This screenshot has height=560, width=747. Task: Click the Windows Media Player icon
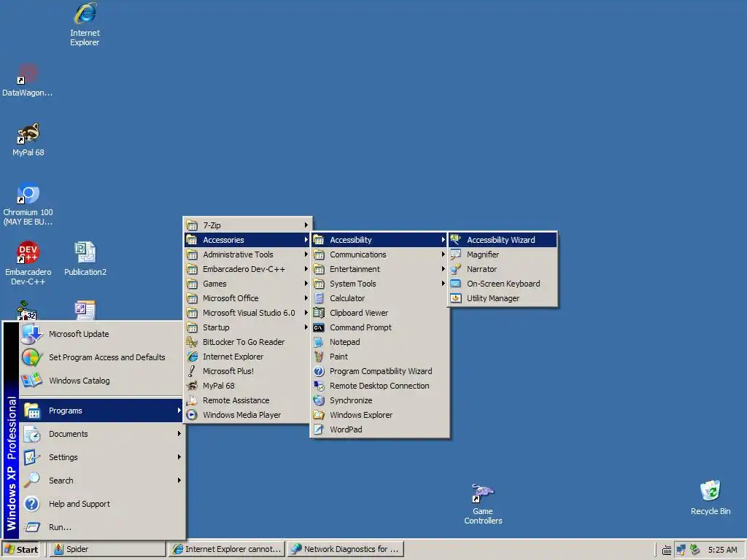point(192,415)
